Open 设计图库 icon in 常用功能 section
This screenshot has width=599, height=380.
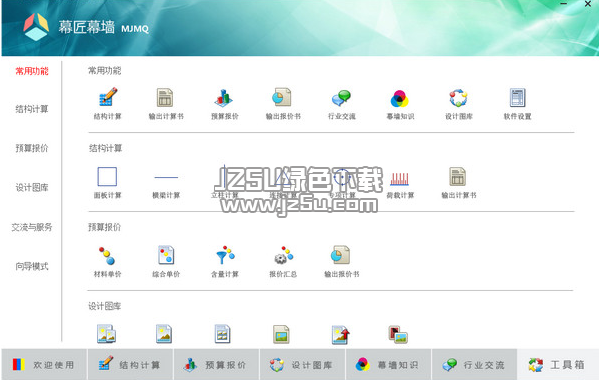point(458,98)
